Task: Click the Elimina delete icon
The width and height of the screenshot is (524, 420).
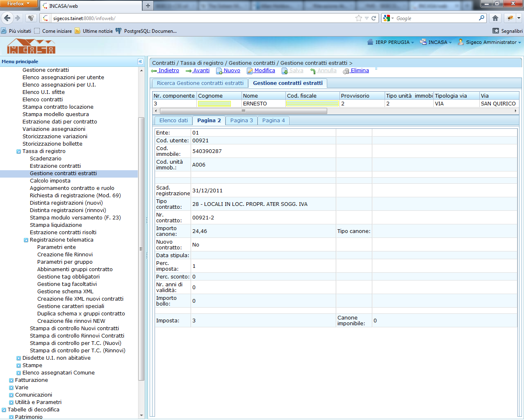Action: (x=346, y=71)
